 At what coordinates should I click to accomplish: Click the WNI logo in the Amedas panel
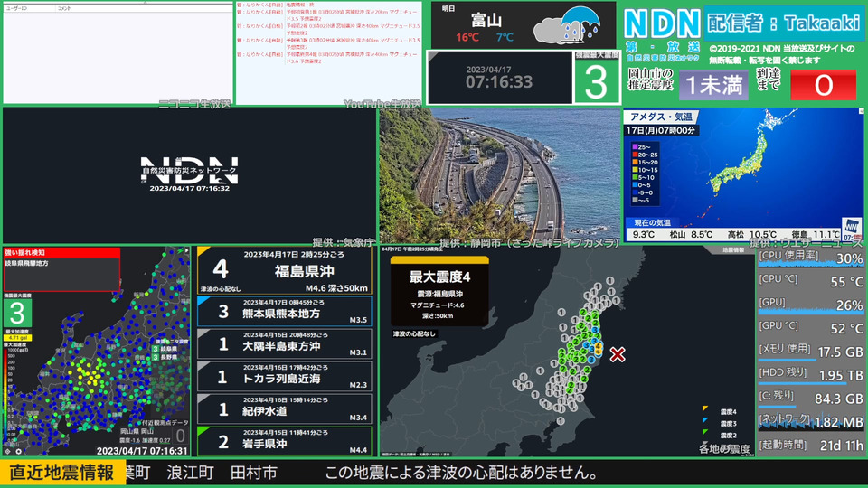[x=852, y=229]
